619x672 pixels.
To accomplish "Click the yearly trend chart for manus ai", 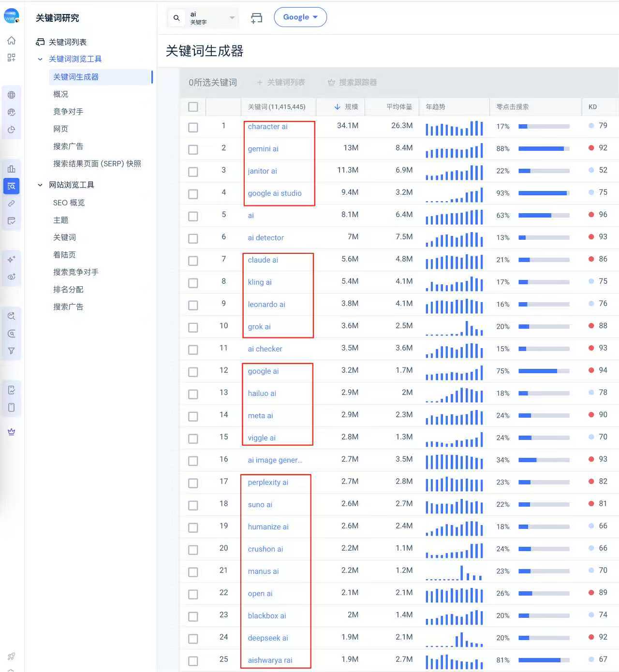I will click(x=454, y=572).
